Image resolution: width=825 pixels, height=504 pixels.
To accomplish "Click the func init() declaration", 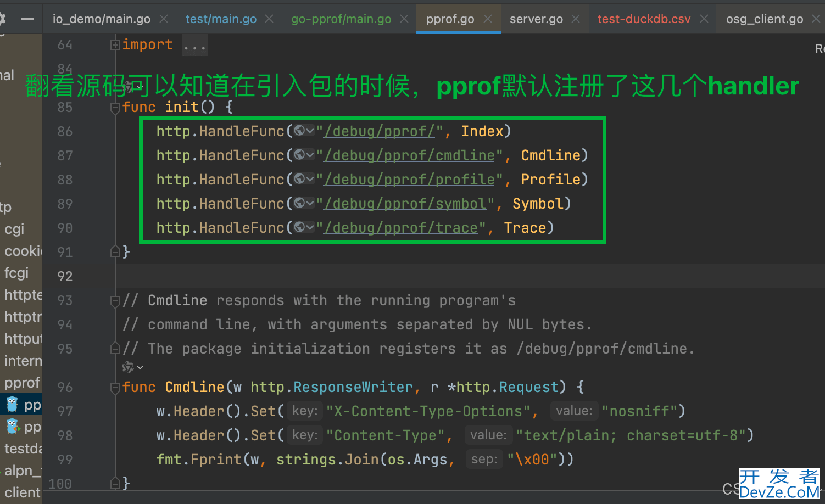I will tap(177, 107).
